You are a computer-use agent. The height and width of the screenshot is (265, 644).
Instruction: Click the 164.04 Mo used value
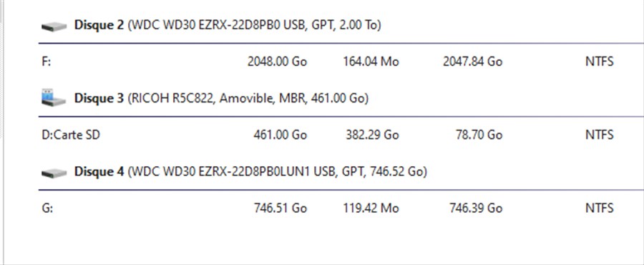[371, 62]
